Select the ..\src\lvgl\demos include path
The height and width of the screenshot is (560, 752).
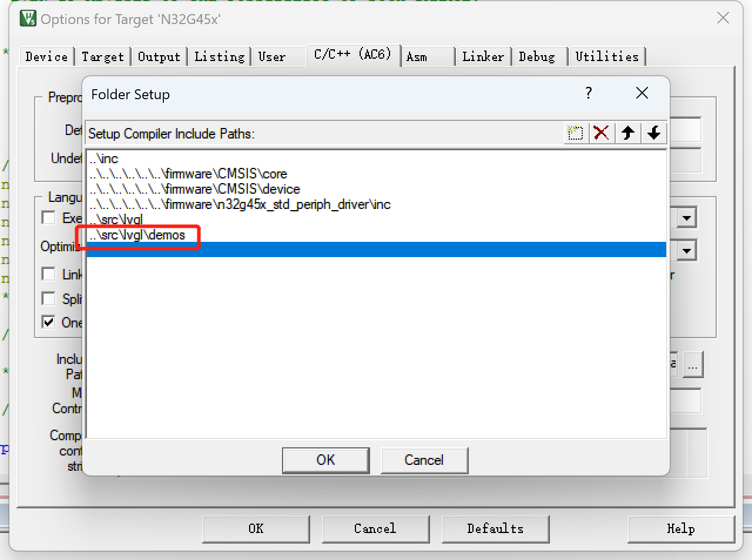coord(137,235)
